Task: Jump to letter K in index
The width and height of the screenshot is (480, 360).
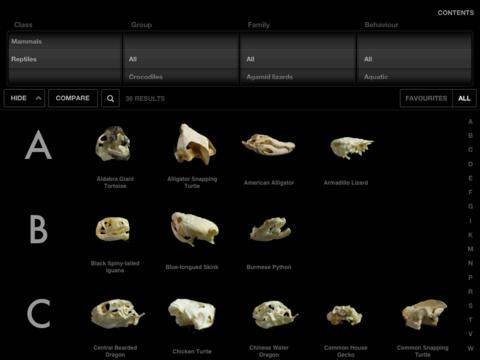Action: click(x=470, y=235)
